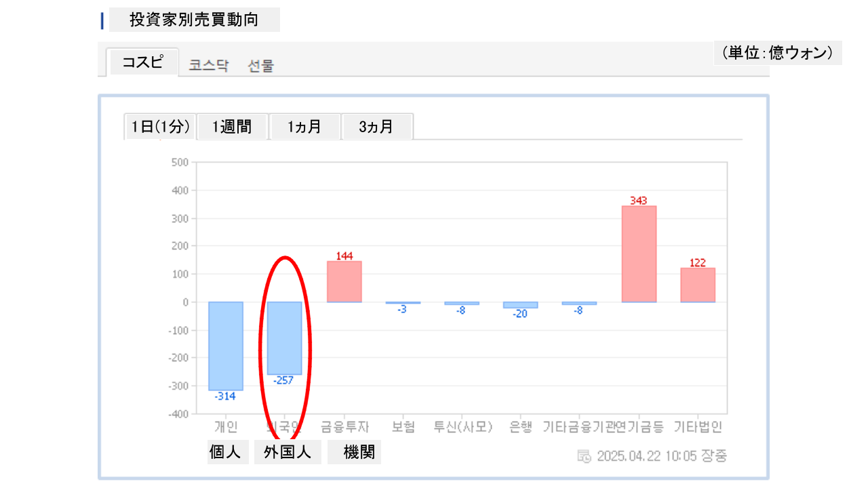Click the 個人 label below chart
The width and height of the screenshot is (868, 488).
point(225,452)
